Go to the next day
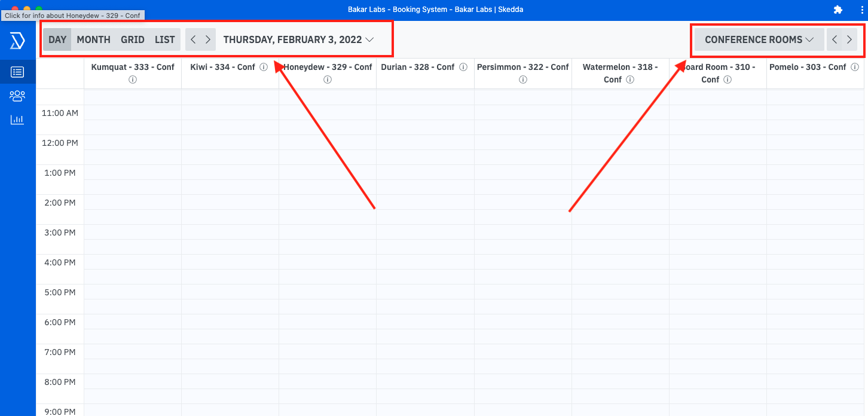The width and height of the screenshot is (868, 416). point(208,39)
